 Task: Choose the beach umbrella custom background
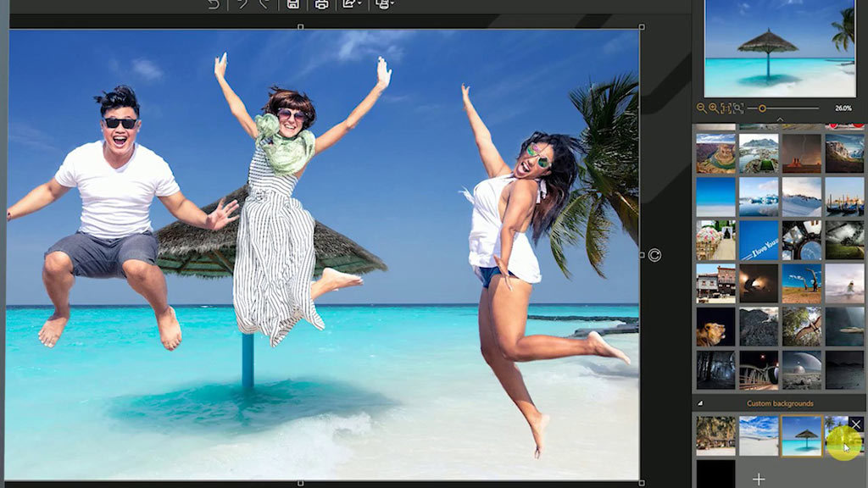tap(802, 436)
